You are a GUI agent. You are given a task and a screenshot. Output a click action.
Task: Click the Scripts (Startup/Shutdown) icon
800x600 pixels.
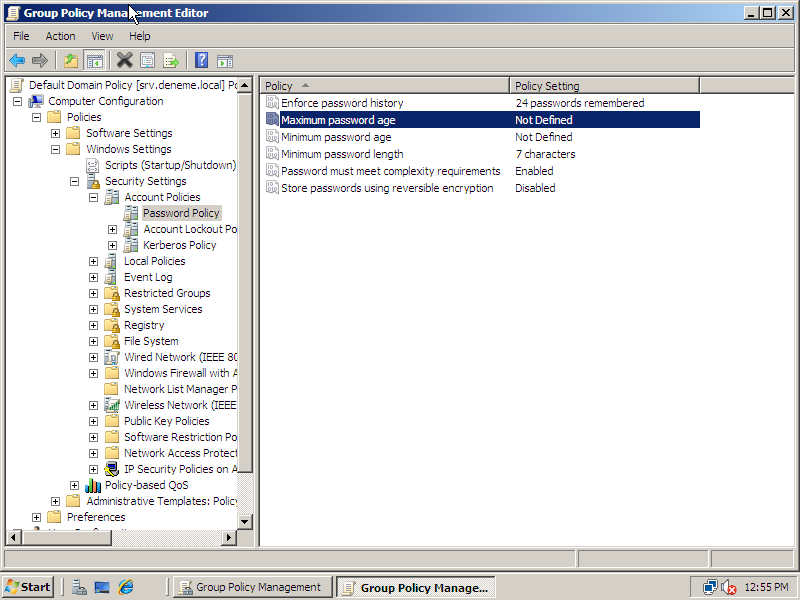pos(92,165)
